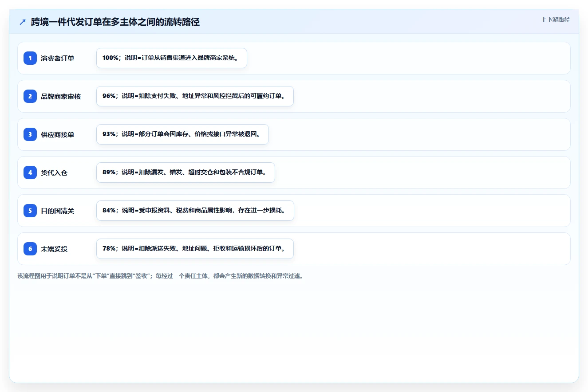Viewport: 588px width, 392px height.
Task: Select the 目的国清关 step label
Action: pos(57,211)
